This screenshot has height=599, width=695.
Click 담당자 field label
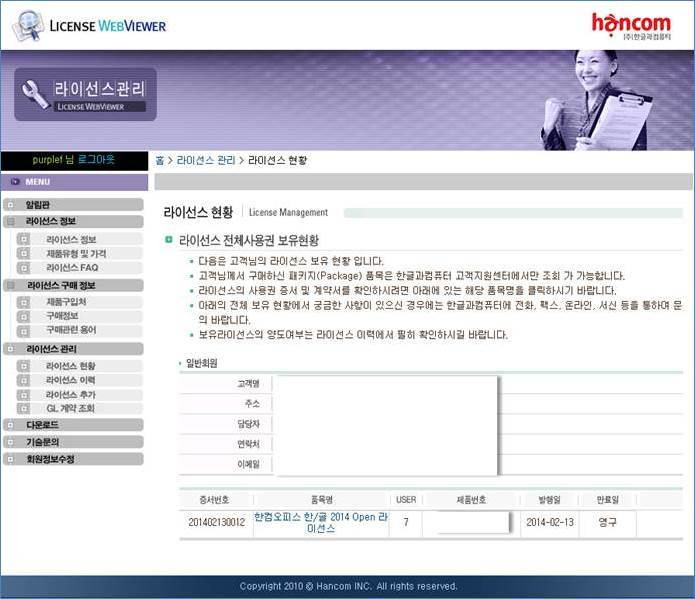(x=248, y=424)
